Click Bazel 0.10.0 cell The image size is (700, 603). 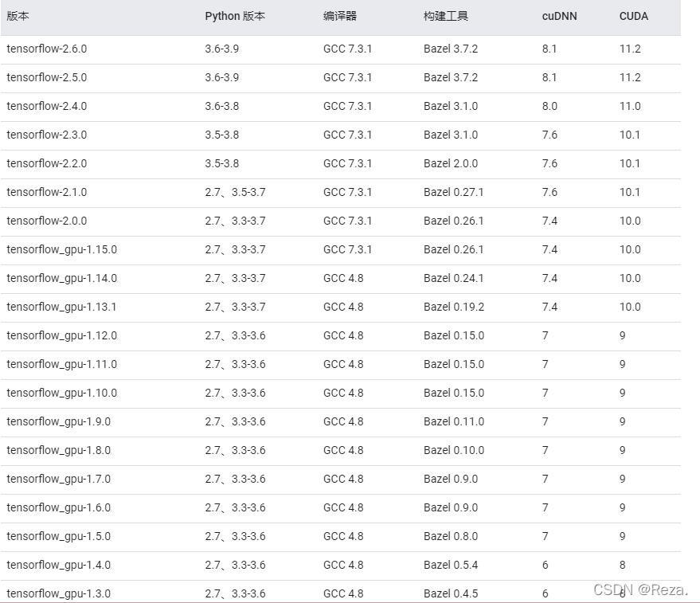click(454, 450)
